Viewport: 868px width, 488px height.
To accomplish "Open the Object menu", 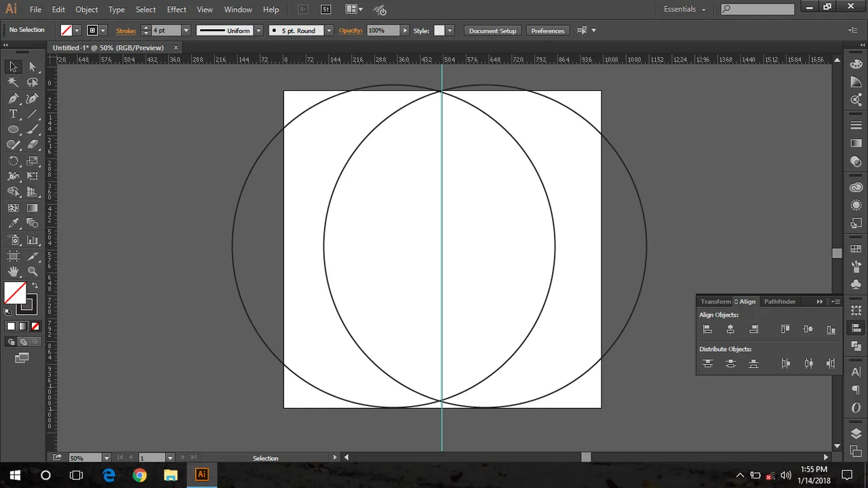I will [x=87, y=9].
